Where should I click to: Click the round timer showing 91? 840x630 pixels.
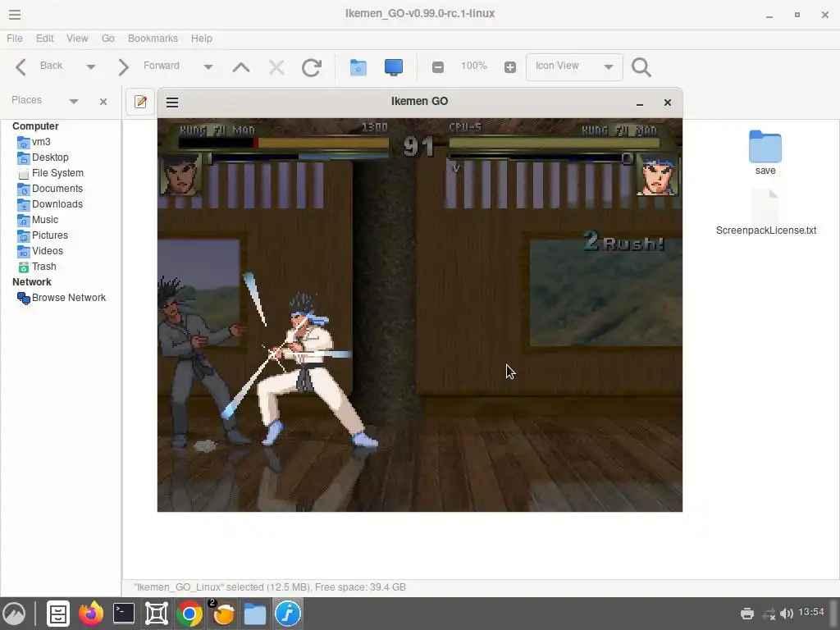coord(418,146)
